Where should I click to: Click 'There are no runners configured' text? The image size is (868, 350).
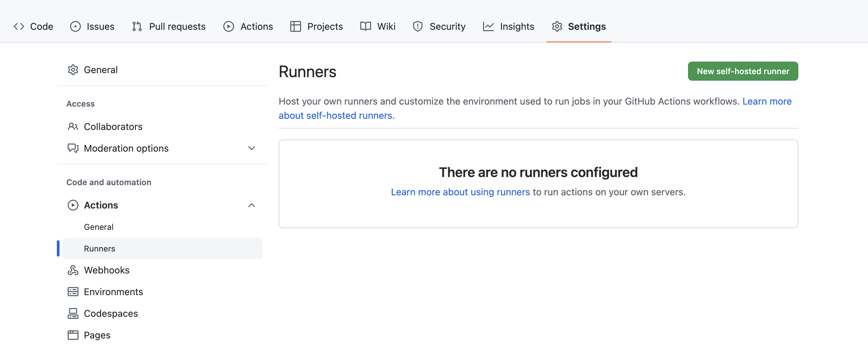(x=538, y=172)
